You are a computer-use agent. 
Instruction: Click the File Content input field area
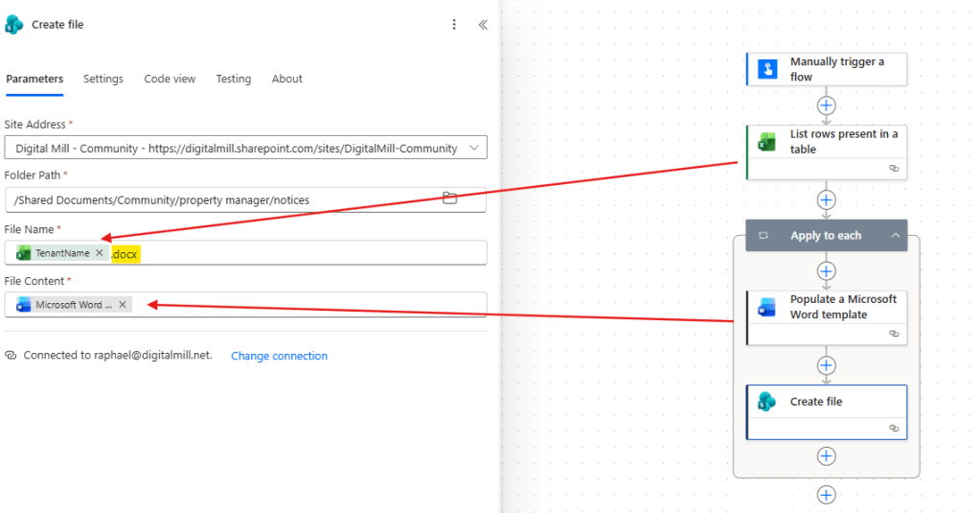[245, 305]
